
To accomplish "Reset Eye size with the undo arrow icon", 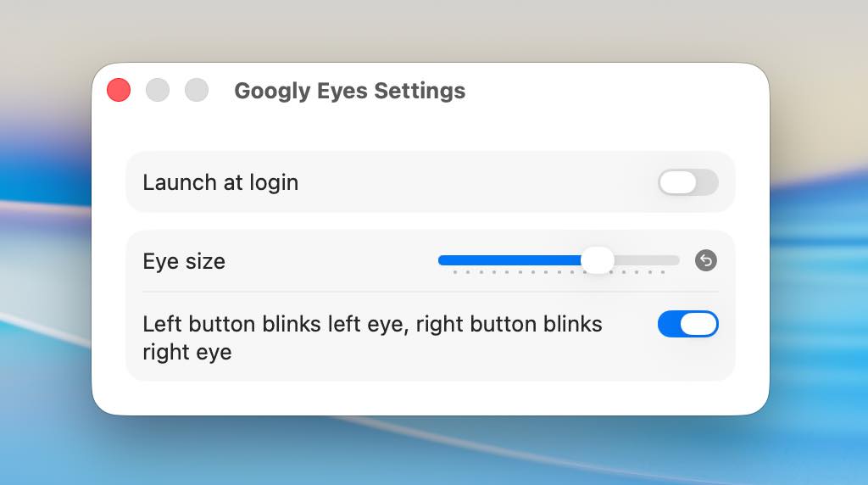I will pyautogui.click(x=705, y=260).
